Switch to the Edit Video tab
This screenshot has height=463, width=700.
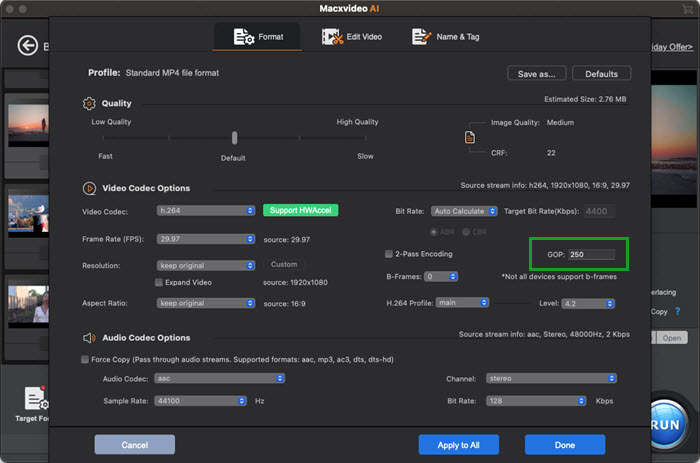pos(352,37)
